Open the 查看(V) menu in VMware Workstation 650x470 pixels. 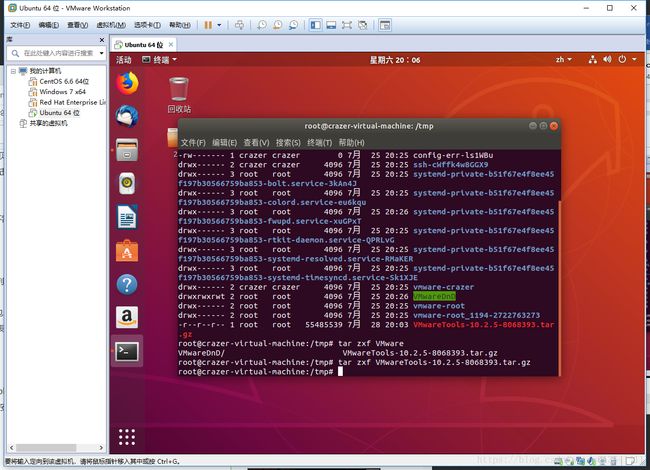click(78, 25)
